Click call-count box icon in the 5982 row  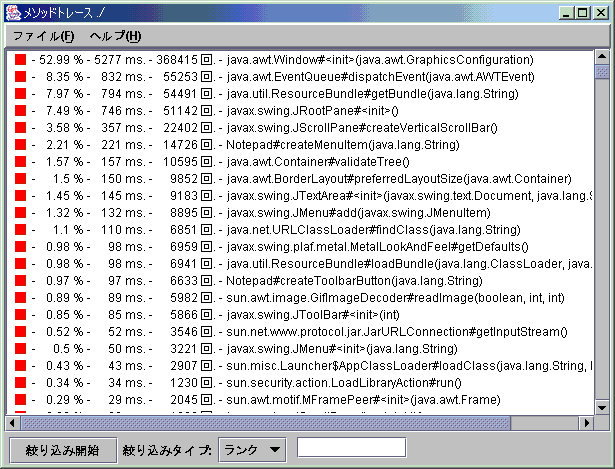(x=206, y=298)
